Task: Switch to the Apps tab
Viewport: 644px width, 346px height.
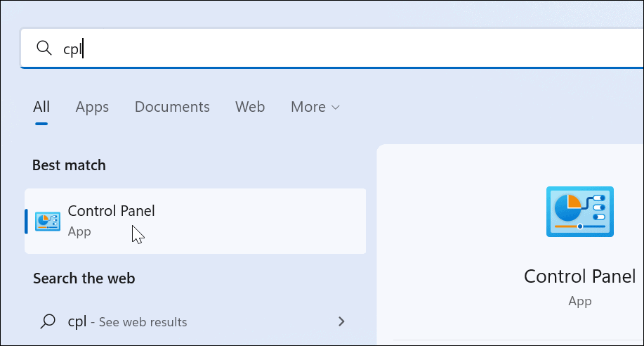Action: click(x=92, y=107)
